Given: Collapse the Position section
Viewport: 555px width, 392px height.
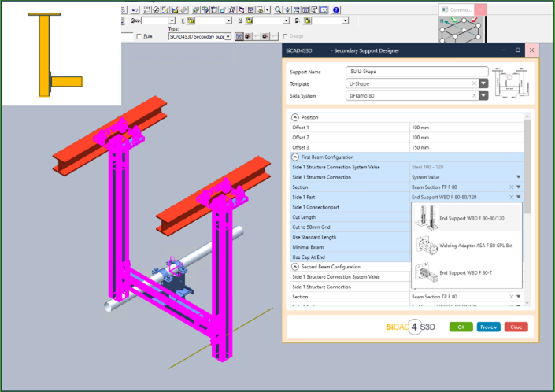Looking at the screenshot, I should tap(294, 117).
